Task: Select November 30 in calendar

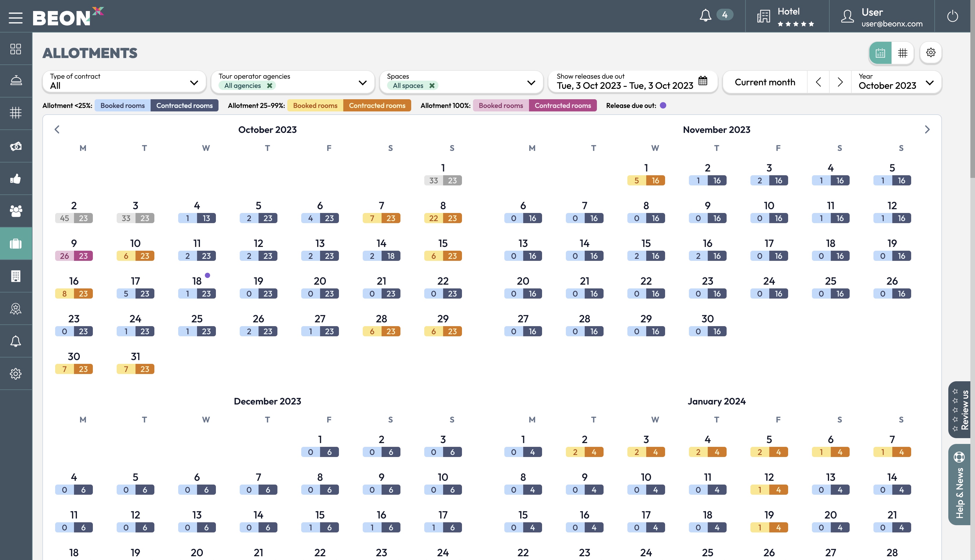Action: pyautogui.click(x=708, y=325)
